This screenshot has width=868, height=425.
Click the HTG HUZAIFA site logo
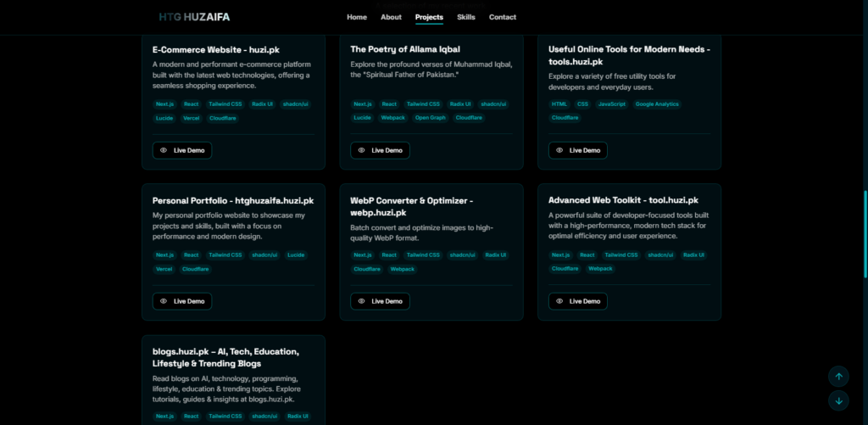(194, 17)
